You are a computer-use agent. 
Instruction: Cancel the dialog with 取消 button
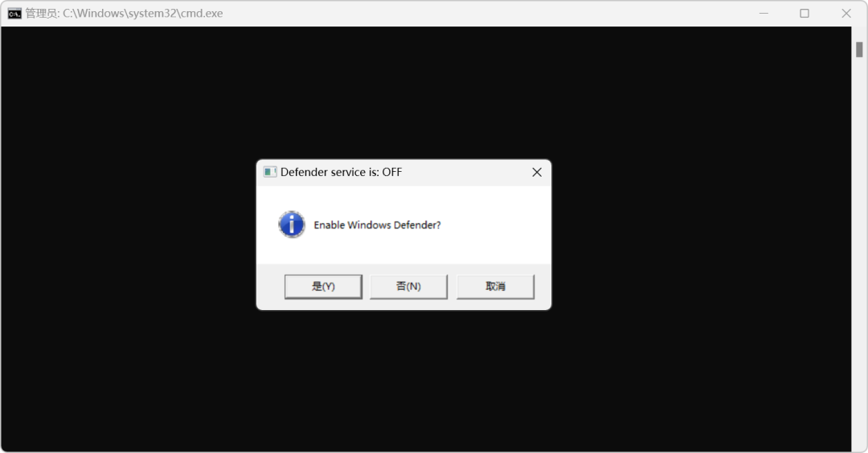(x=495, y=287)
